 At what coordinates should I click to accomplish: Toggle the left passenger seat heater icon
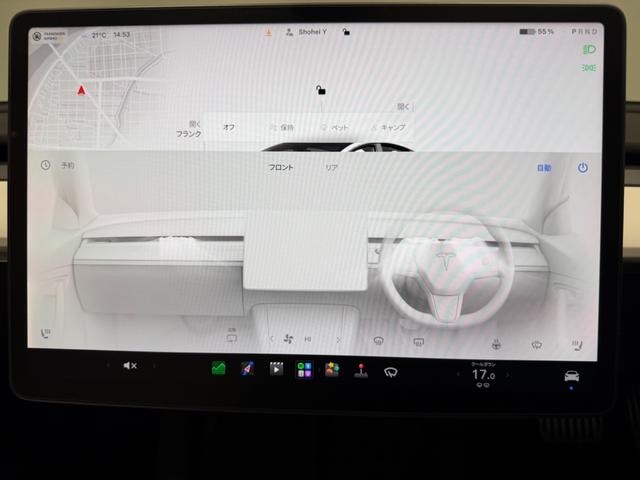coord(45,333)
